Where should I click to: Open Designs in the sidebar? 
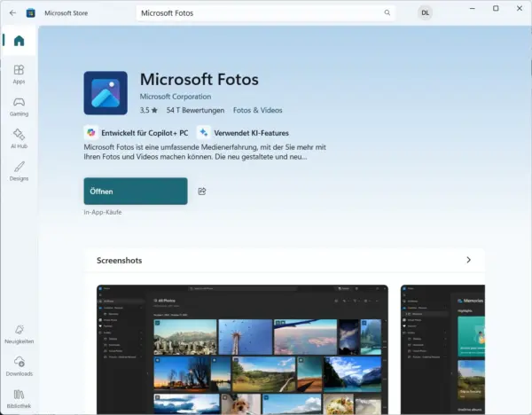tap(19, 171)
